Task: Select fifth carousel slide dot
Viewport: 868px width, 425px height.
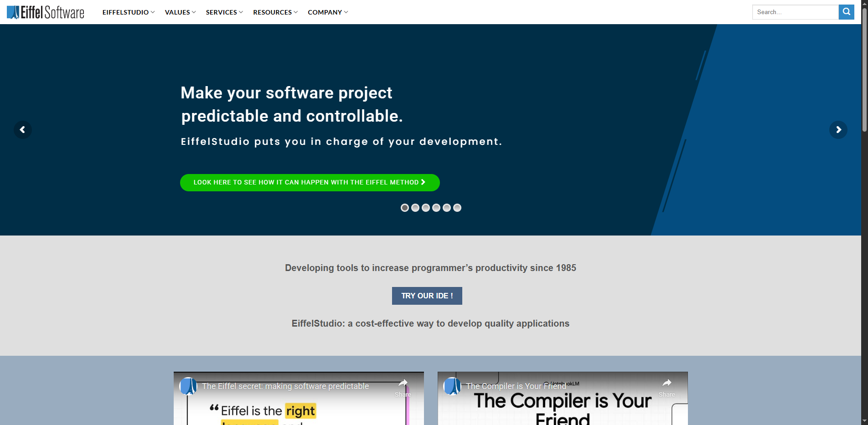Action: pos(447,208)
